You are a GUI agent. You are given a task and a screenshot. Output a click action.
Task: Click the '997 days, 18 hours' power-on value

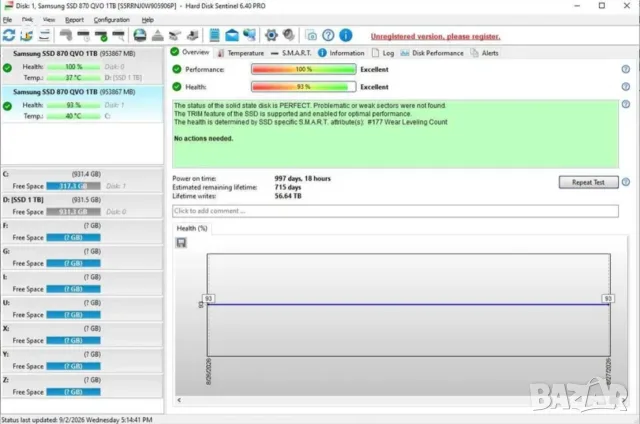302,178
